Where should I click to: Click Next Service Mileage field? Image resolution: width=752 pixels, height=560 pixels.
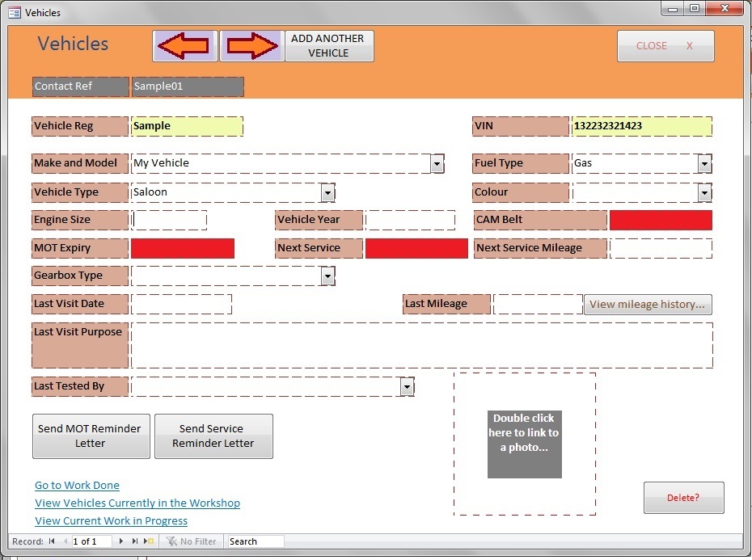(661, 248)
